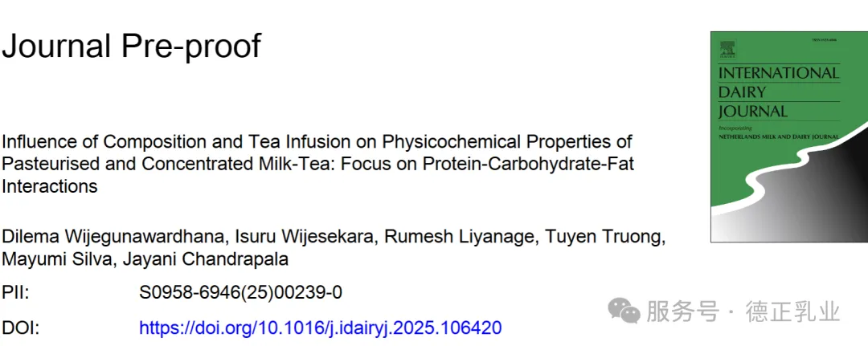Viewport: 868px width, 346px height.
Task: Click the Journal Pre-proof heading
Action: 131,45
